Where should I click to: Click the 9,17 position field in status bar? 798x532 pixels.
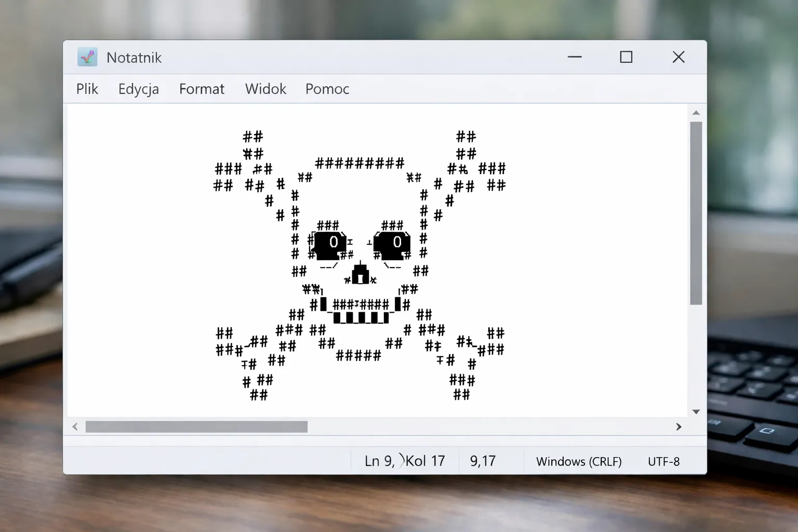click(x=483, y=461)
